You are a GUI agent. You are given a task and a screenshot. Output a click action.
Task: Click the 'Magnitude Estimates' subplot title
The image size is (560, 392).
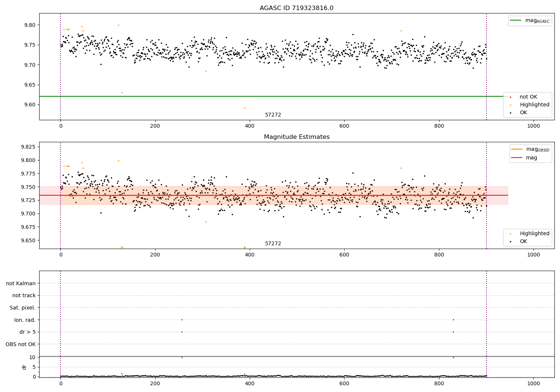point(296,137)
